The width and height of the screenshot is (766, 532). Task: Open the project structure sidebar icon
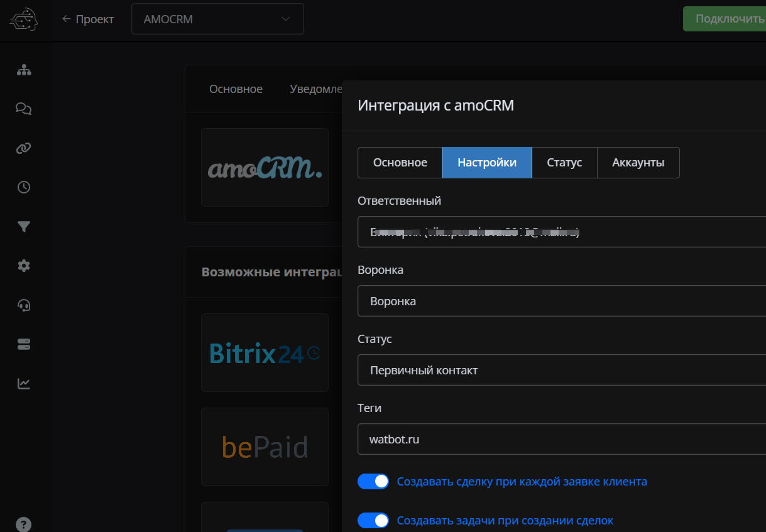[24, 70]
